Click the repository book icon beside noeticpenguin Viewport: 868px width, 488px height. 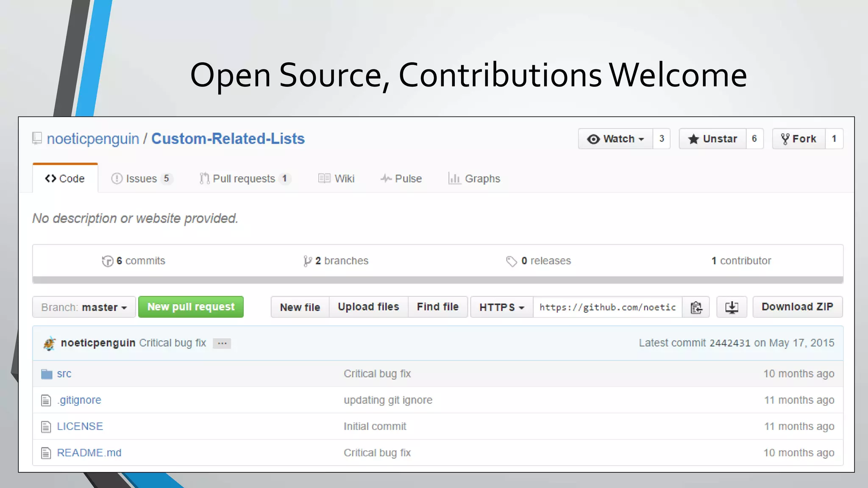[37, 139]
